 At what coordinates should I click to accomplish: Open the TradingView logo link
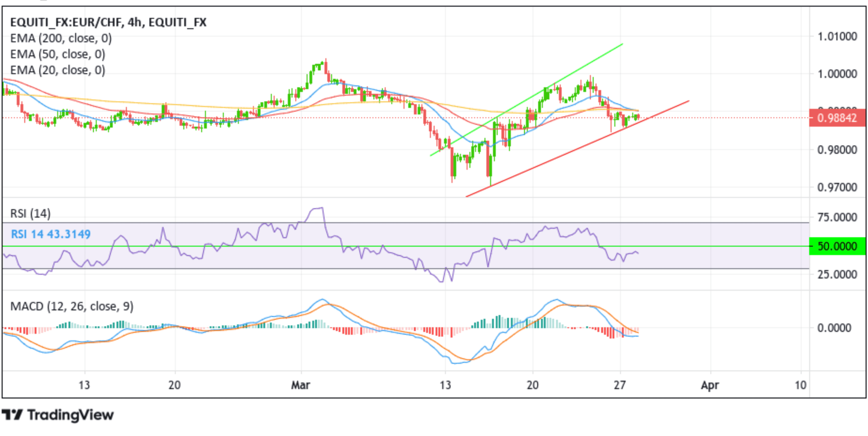[57, 415]
